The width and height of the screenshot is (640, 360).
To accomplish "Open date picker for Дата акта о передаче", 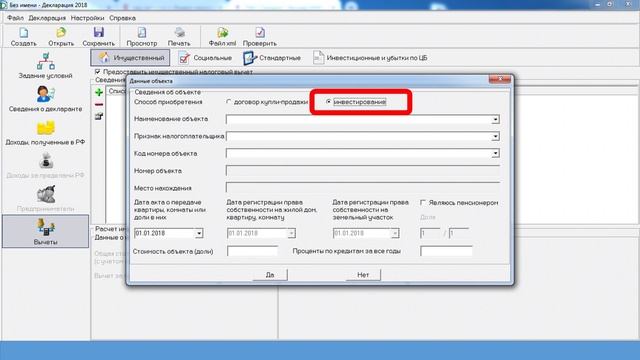I will 198,233.
